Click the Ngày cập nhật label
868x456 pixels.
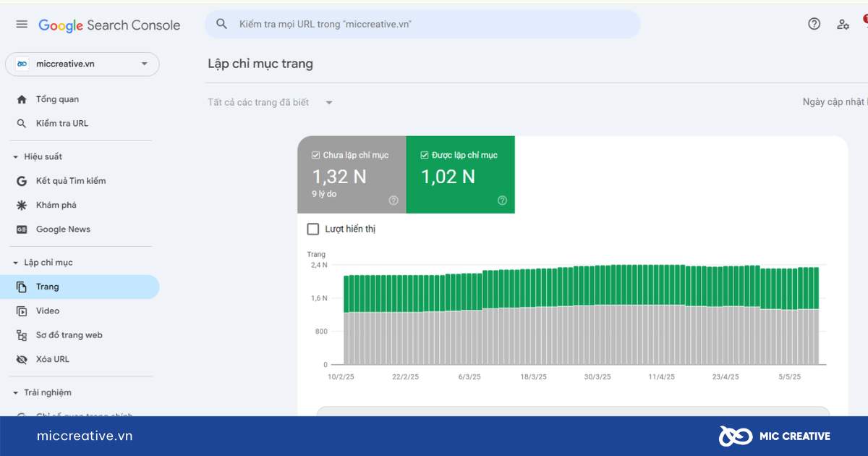point(835,102)
